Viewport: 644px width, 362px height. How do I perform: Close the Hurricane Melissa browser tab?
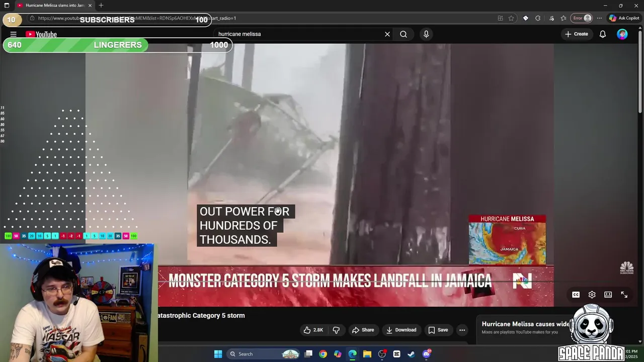90,6
